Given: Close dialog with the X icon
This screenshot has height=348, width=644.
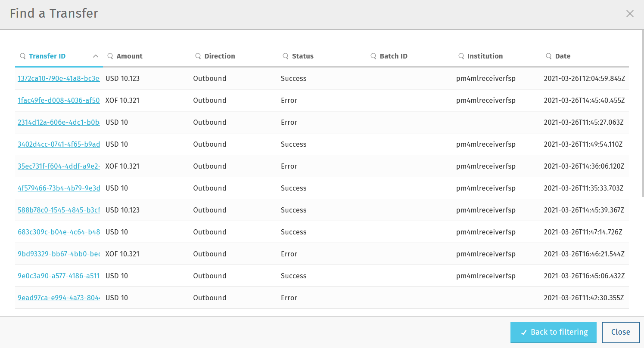Looking at the screenshot, I should pyautogui.click(x=630, y=14).
